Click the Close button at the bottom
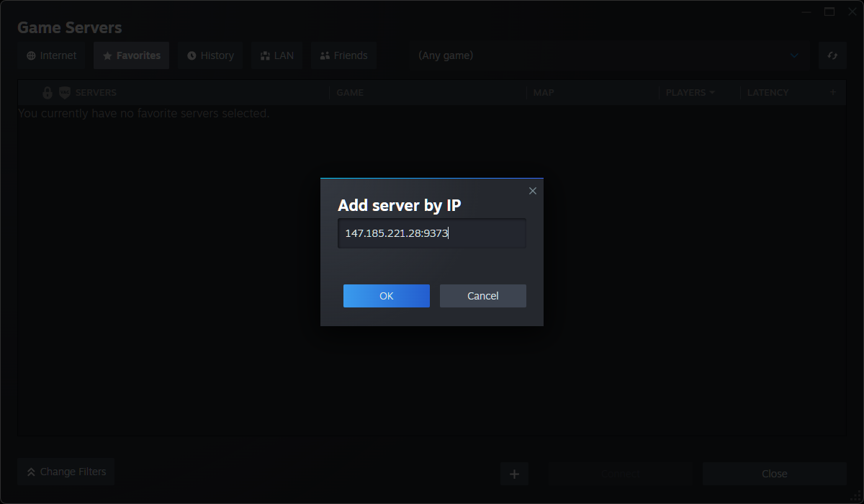 774,473
